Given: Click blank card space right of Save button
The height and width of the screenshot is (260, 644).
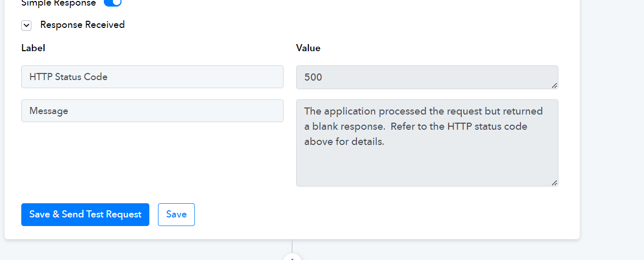Looking at the screenshot, I should 380,214.
